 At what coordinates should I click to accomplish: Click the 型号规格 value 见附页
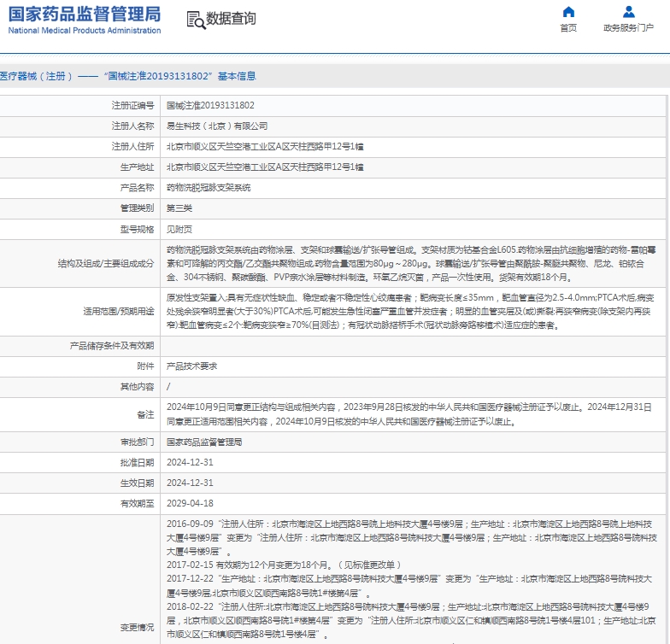click(x=179, y=229)
